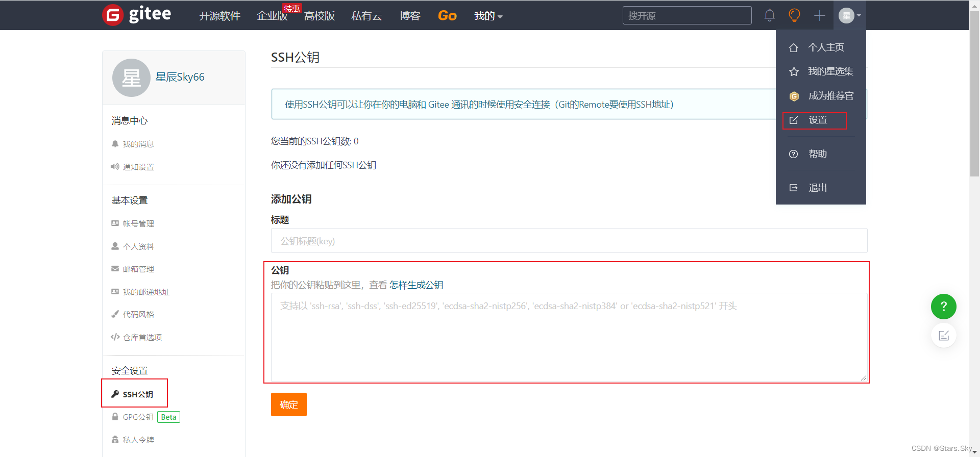Screen dimensions: 980x457
Task: Open 通知设置 in the sidebar
Action: [138, 167]
